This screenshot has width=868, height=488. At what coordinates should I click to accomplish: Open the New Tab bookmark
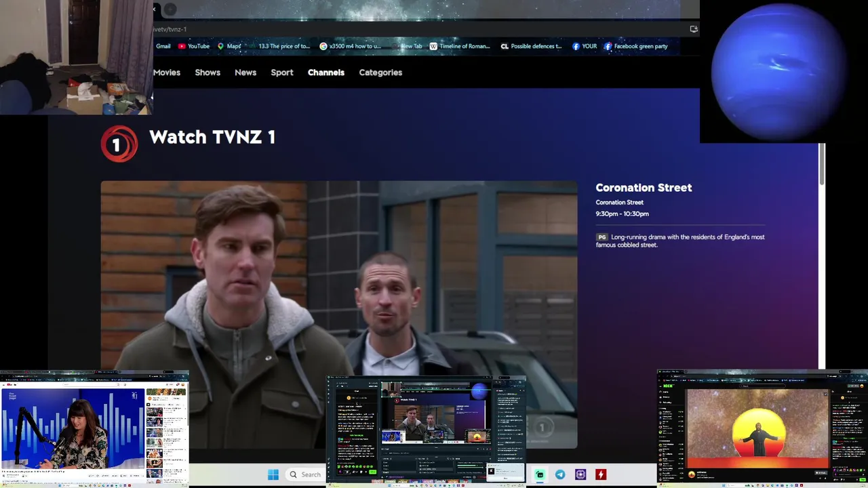408,46
